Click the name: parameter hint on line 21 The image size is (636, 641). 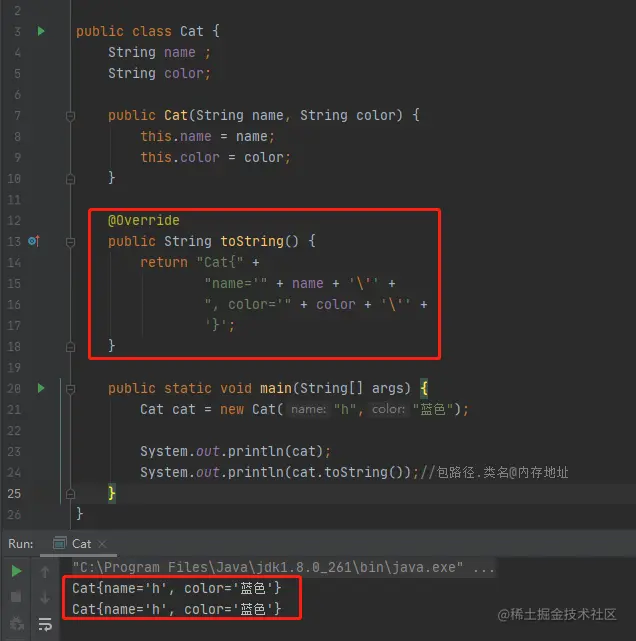click(309, 409)
